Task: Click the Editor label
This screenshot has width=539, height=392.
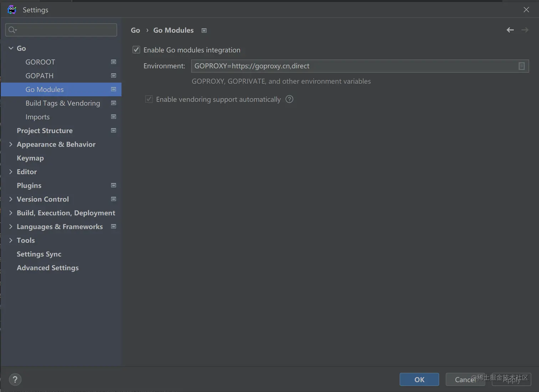Action: tap(27, 172)
